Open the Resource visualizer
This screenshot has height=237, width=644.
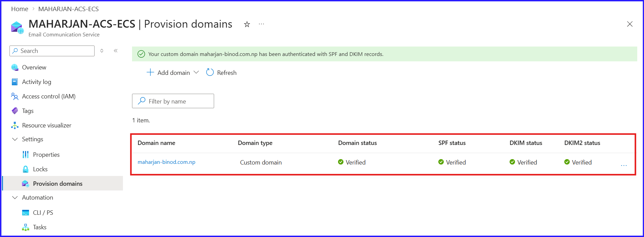pos(14,125)
